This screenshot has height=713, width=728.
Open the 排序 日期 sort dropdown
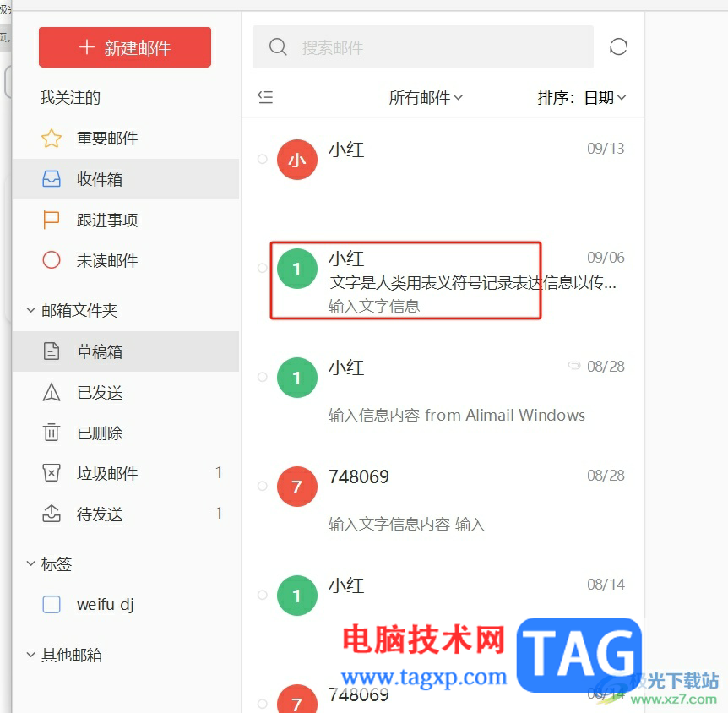coord(582,97)
